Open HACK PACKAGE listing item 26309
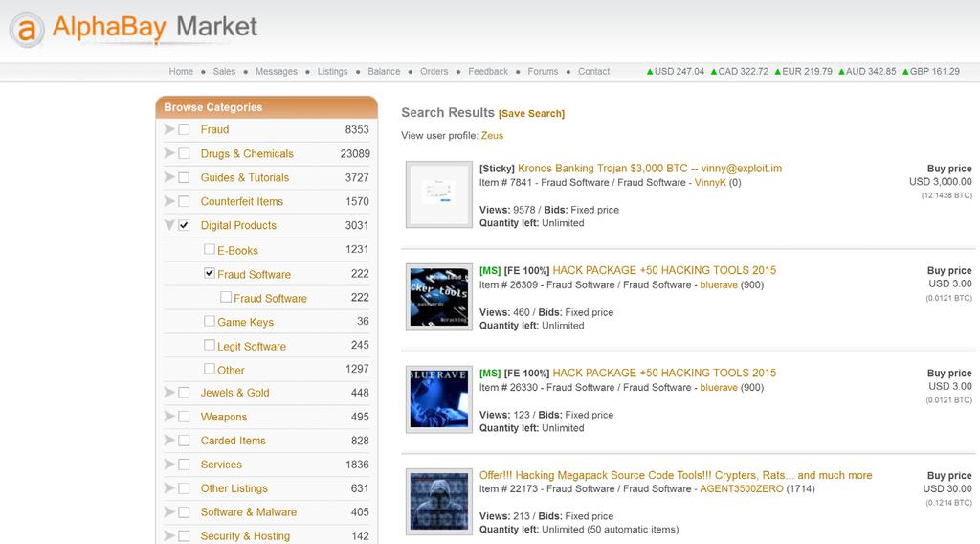The height and width of the screenshot is (544, 980). point(664,270)
